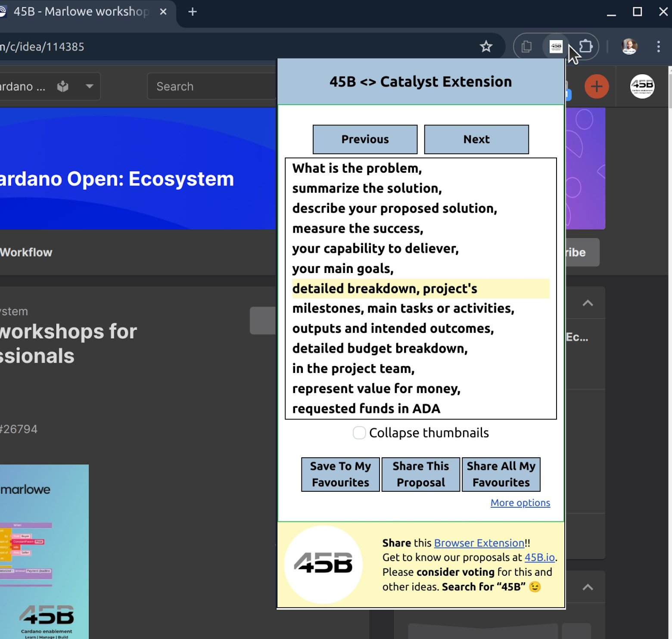Go to the Next proposal
672x639 pixels.
click(x=476, y=140)
